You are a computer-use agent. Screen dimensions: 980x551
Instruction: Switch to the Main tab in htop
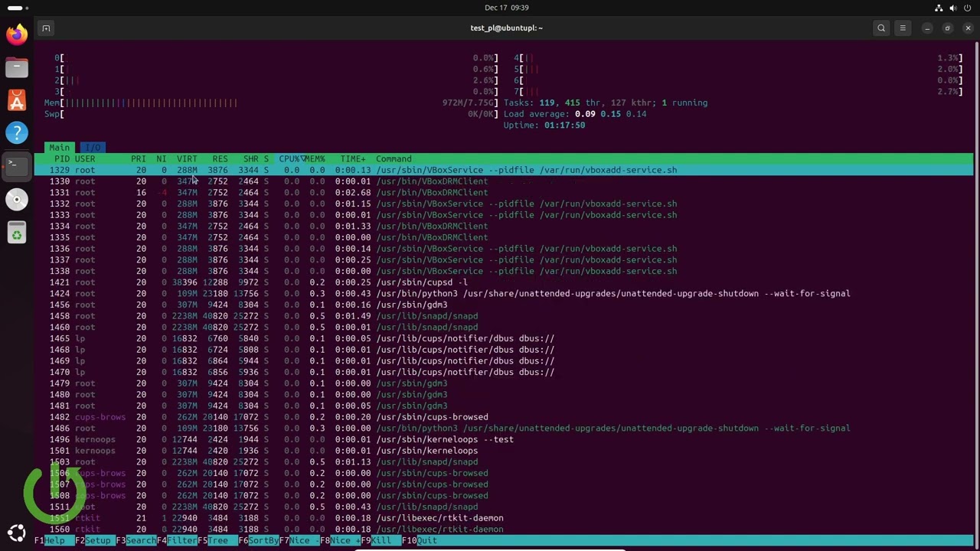pos(59,147)
